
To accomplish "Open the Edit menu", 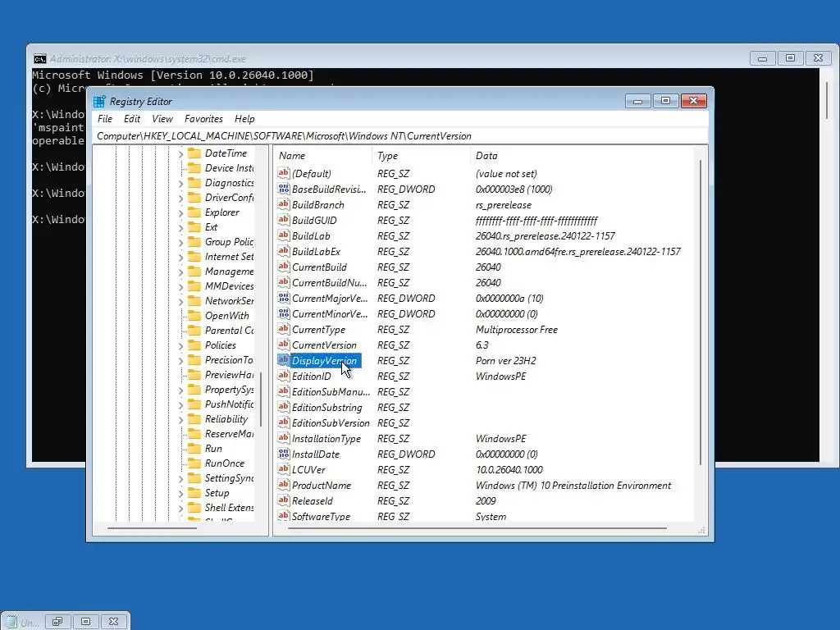I will pyautogui.click(x=132, y=119).
